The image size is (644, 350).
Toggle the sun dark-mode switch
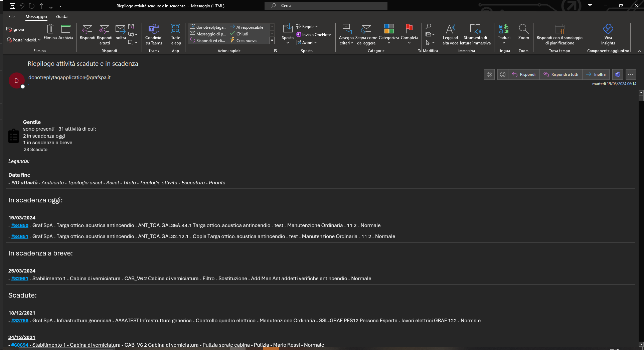(x=489, y=74)
